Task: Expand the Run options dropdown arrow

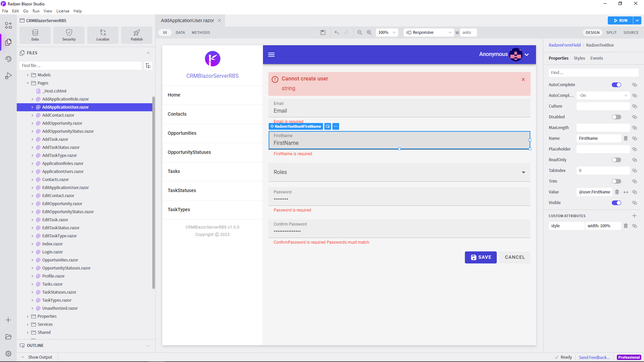Action: (x=637, y=20)
